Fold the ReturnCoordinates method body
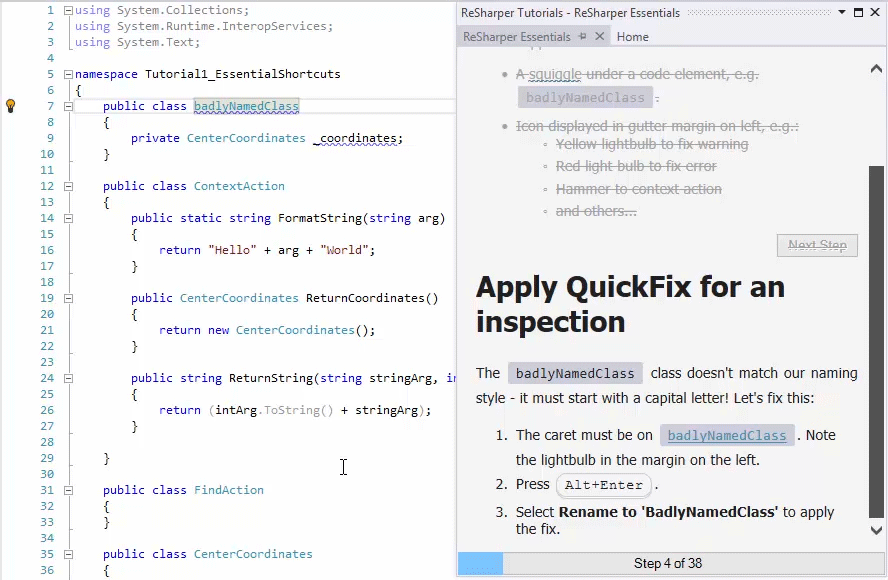The height and width of the screenshot is (580, 888). (68, 298)
